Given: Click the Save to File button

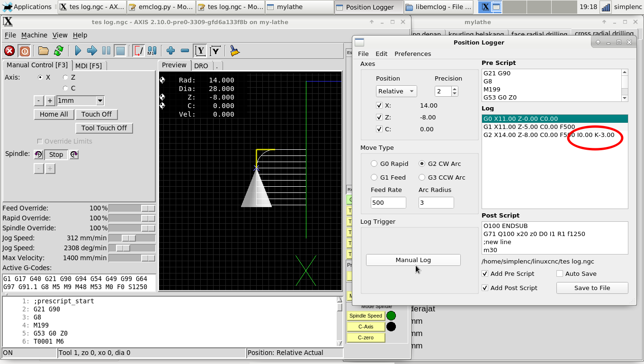Looking at the screenshot, I should [x=592, y=288].
